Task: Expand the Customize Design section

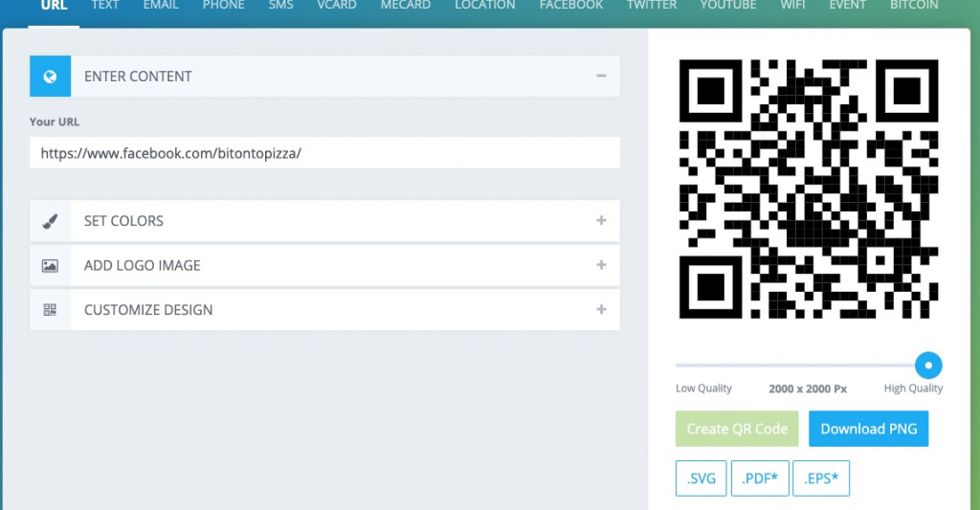Action: click(x=601, y=310)
